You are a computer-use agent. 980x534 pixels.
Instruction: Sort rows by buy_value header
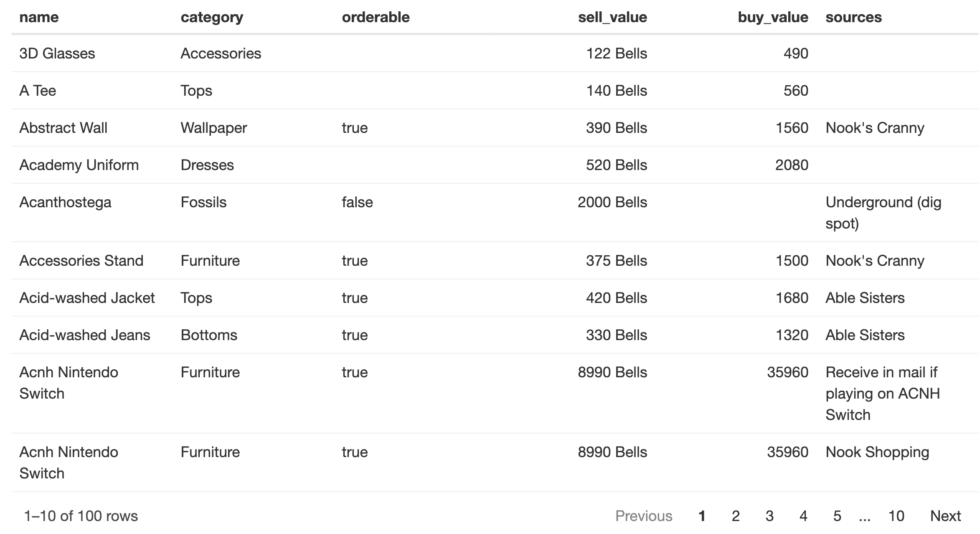point(772,17)
